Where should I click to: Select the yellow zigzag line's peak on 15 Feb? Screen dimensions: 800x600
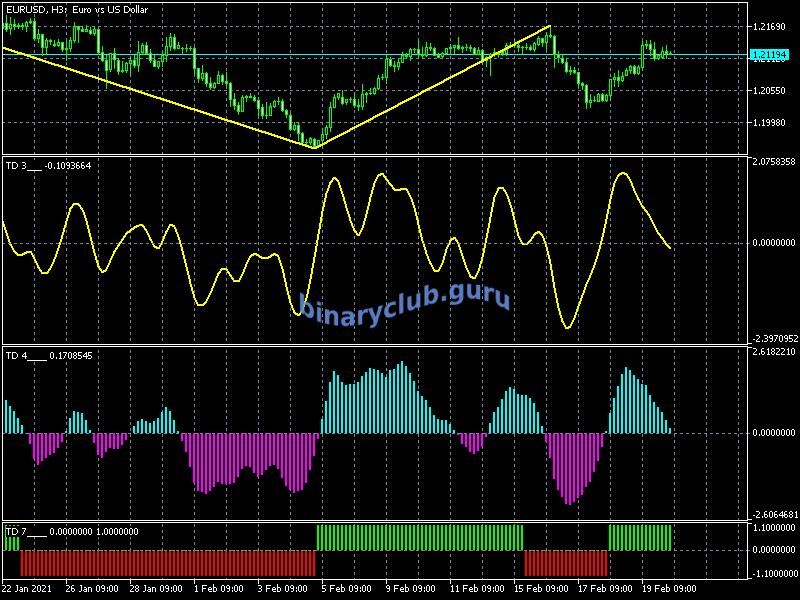(549, 27)
